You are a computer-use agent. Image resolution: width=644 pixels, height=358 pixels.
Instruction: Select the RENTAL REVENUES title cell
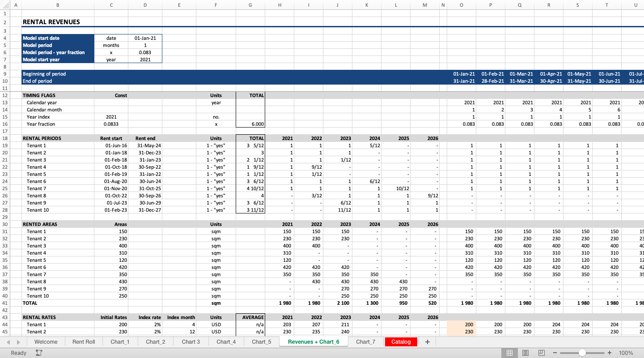[58, 22]
